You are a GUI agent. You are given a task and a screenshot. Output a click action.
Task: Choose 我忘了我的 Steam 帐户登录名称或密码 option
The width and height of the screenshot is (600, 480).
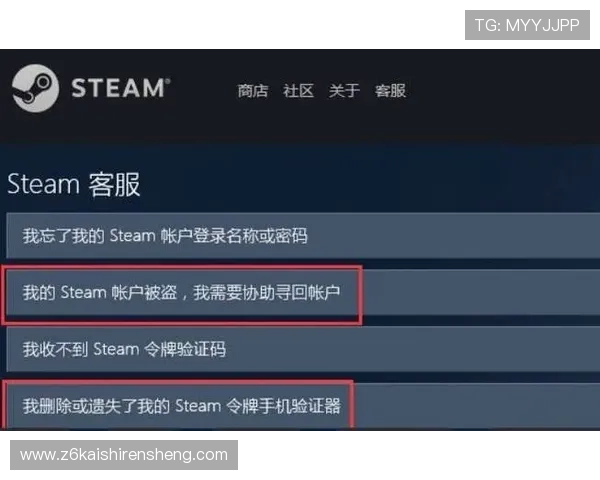[303, 236]
